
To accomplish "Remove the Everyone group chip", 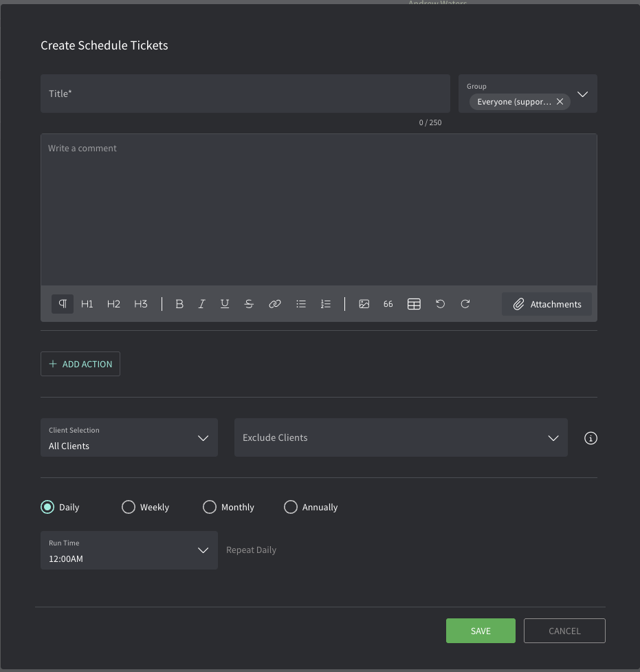I will pyautogui.click(x=560, y=102).
